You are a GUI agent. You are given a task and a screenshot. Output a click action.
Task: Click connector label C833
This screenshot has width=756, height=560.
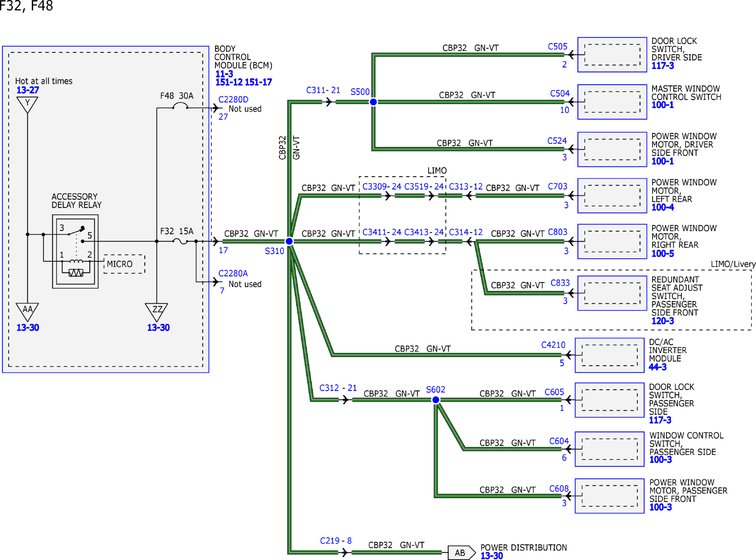tap(560, 283)
